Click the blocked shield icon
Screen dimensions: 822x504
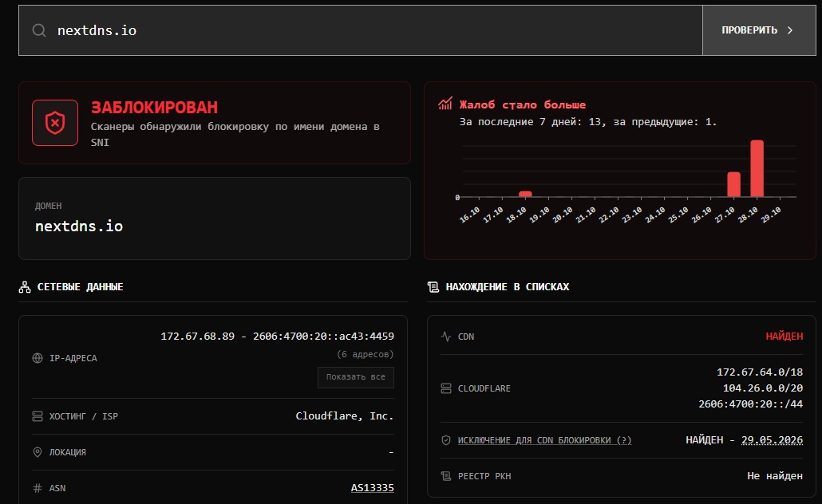coord(55,123)
